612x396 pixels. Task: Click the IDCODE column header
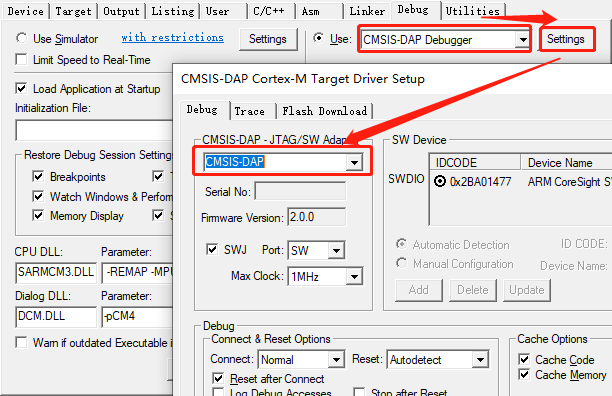tap(475, 162)
